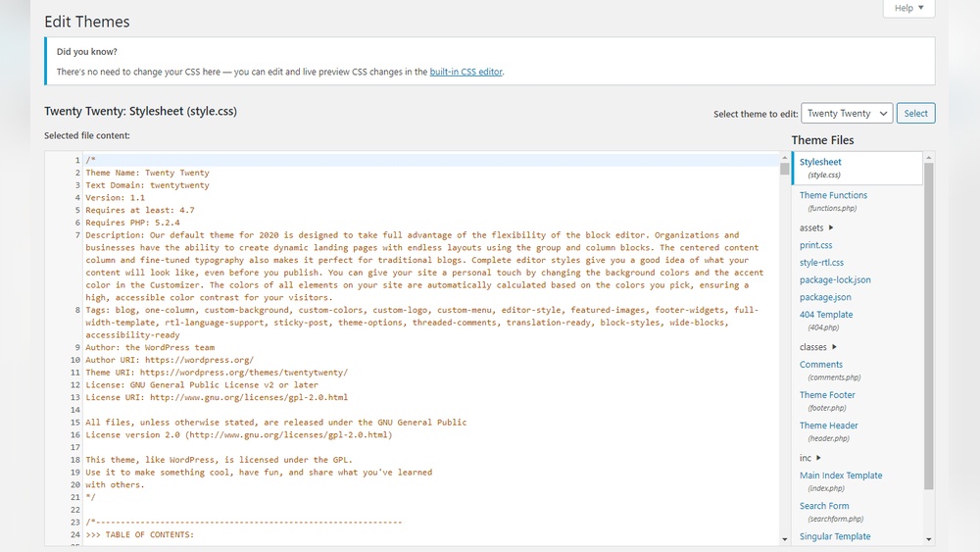980x552 pixels.
Task: Expand the classes folder
Action: (x=817, y=347)
